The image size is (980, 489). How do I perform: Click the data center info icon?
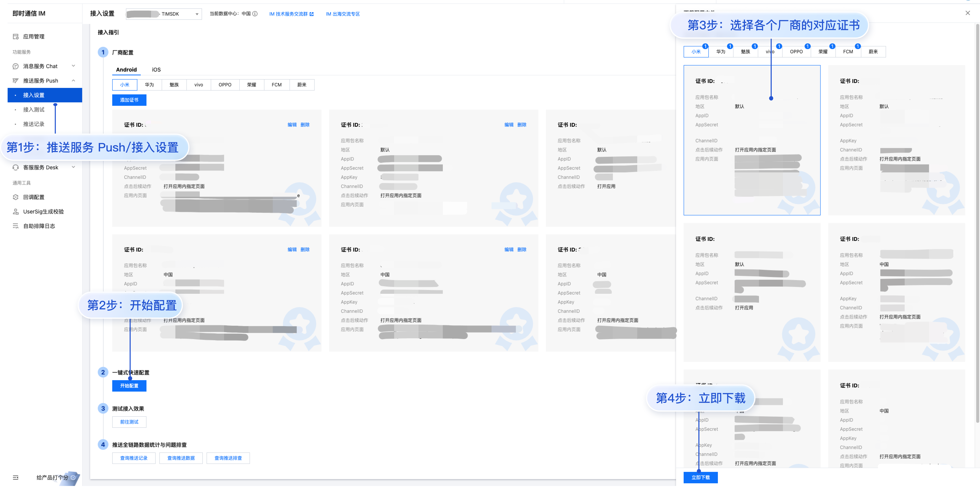(255, 14)
